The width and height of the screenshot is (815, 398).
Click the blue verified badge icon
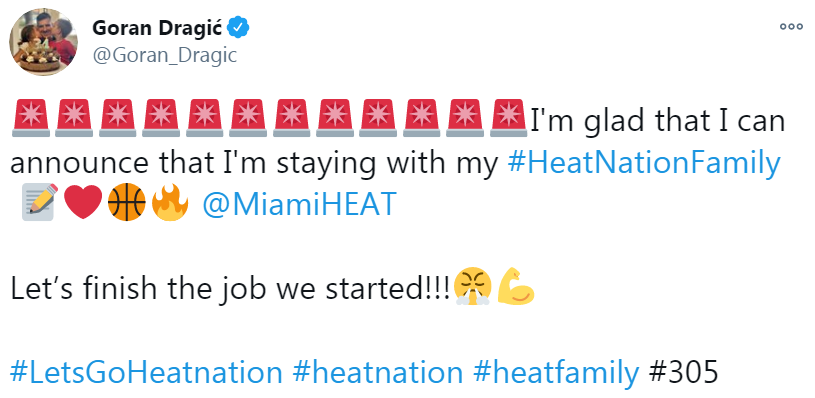pyautogui.click(x=239, y=28)
